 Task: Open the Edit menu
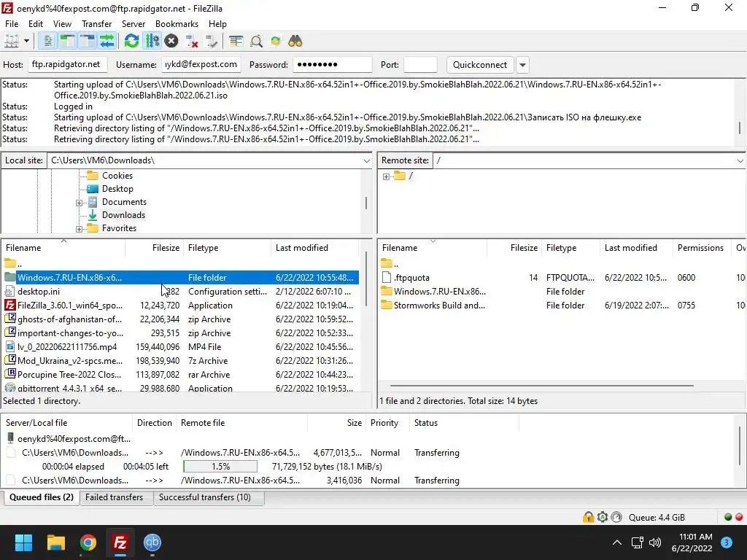36,24
